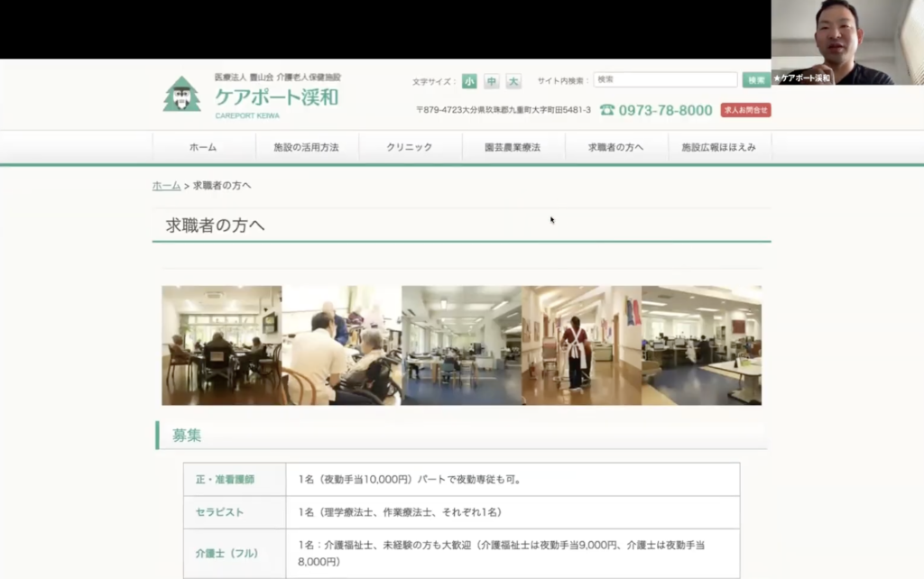Set text size to large (大)
This screenshot has width=924, height=579.
pyautogui.click(x=513, y=81)
